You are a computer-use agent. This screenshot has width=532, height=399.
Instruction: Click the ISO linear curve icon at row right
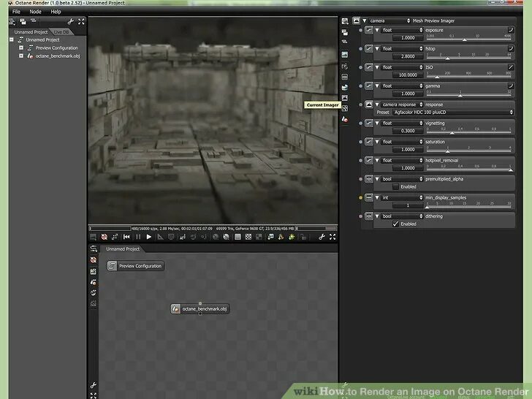[x=510, y=67]
